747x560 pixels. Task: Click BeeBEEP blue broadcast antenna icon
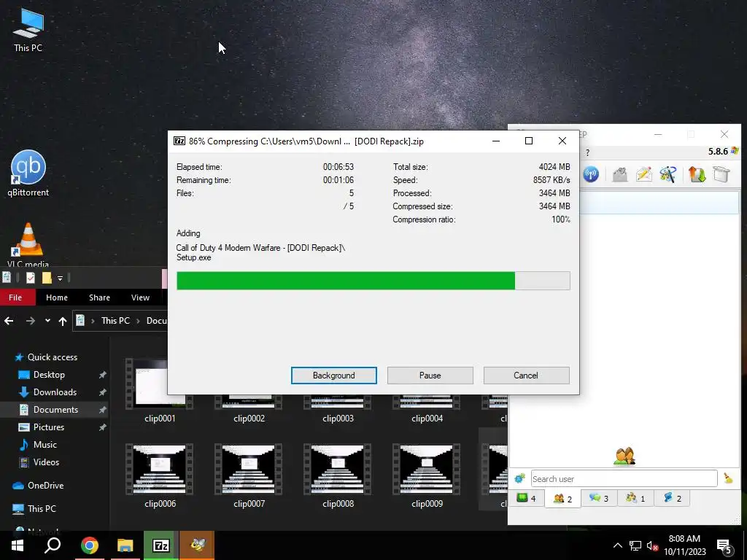(591, 174)
